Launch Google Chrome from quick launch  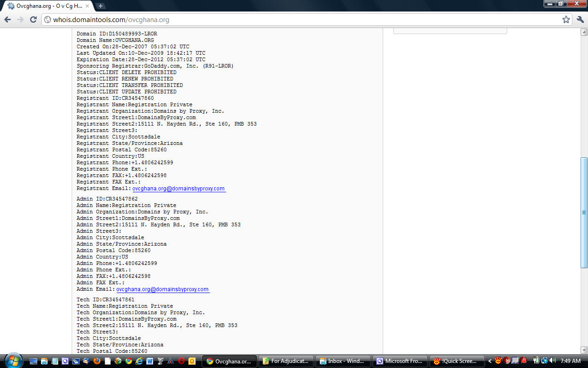129,361
